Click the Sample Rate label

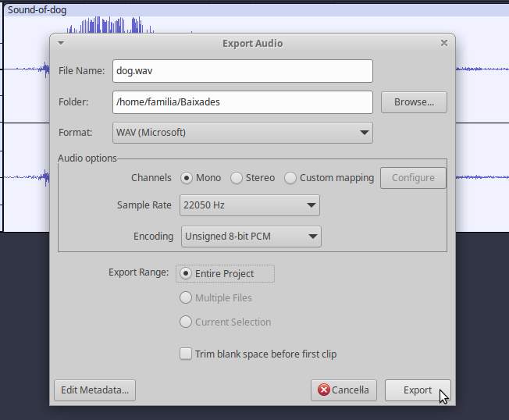tap(144, 205)
